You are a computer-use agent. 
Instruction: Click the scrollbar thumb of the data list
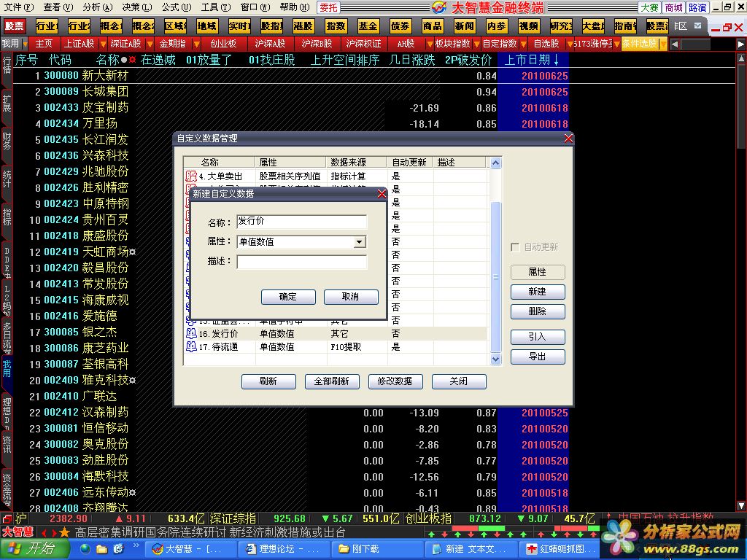click(x=495, y=276)
